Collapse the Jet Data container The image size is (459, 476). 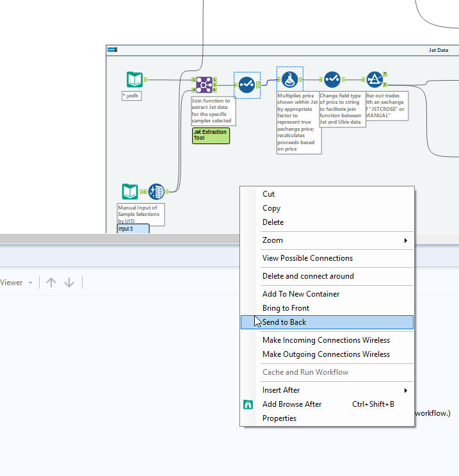pyautogui.click(x=112, y=50)
